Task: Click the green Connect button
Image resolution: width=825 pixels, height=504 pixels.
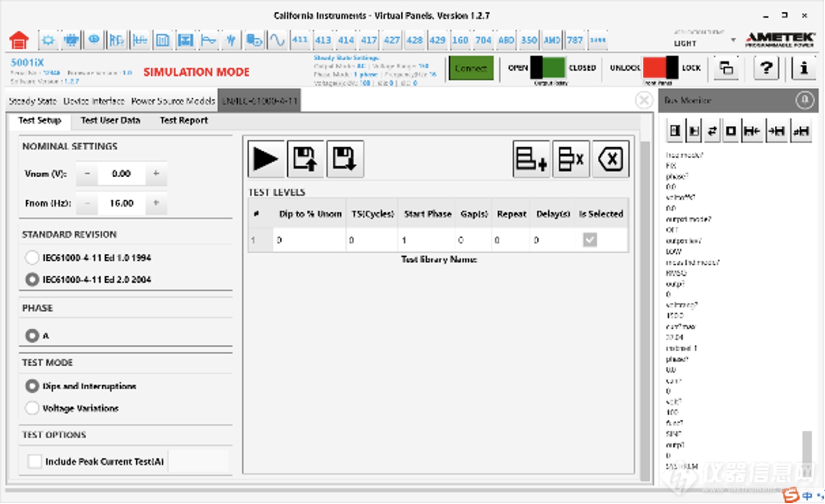Action: click(471, 68)
